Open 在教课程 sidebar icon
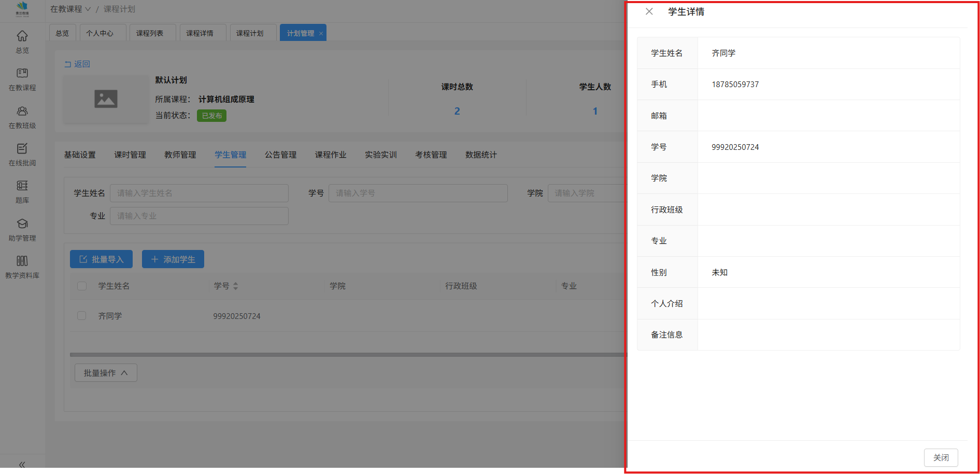Screen dimensions: 980x474 pyautogui.click(x=22, y=74)
